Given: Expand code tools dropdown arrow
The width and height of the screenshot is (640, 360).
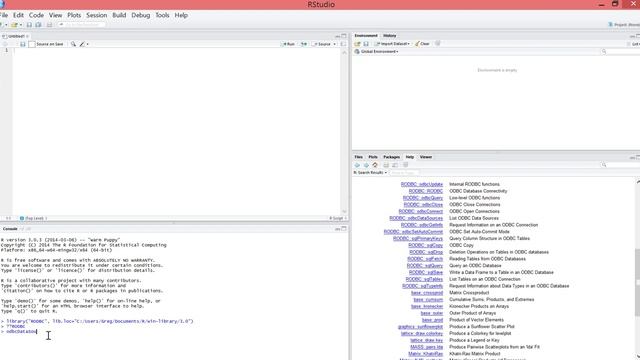Looking at the screenshot, I should (x=87, y=44).
